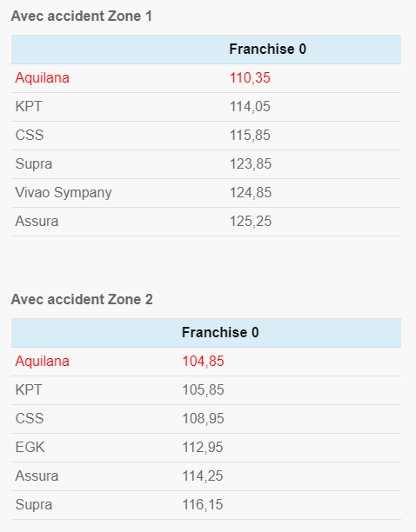
Task: Click the 110,35 premium value
Action: (x=250, y=78)
